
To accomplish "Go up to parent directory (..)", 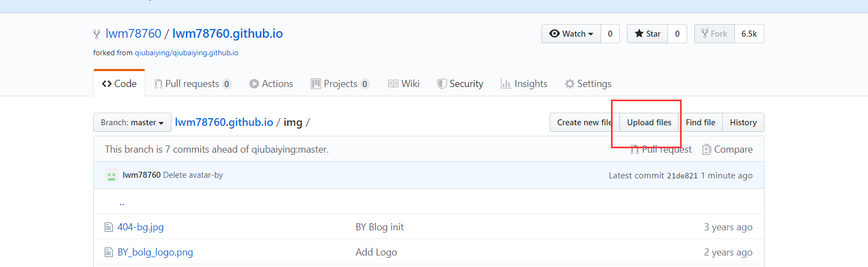I will click(x=122, y=202).
